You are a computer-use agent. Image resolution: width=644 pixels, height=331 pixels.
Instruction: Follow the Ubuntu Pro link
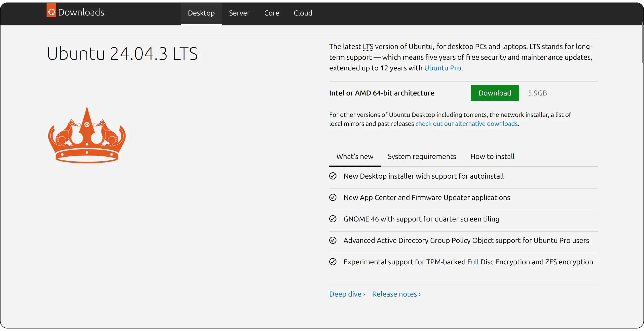[x=442, y=68]
